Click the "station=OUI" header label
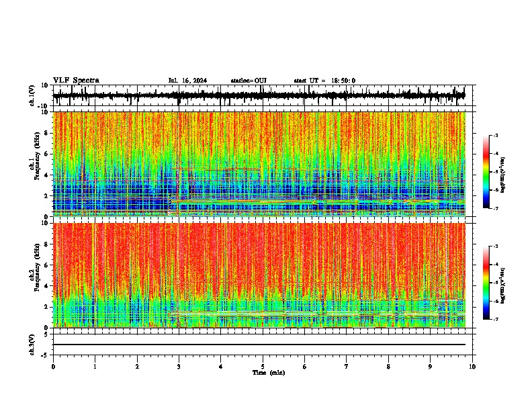532x411 pixels. pos(249,81)
